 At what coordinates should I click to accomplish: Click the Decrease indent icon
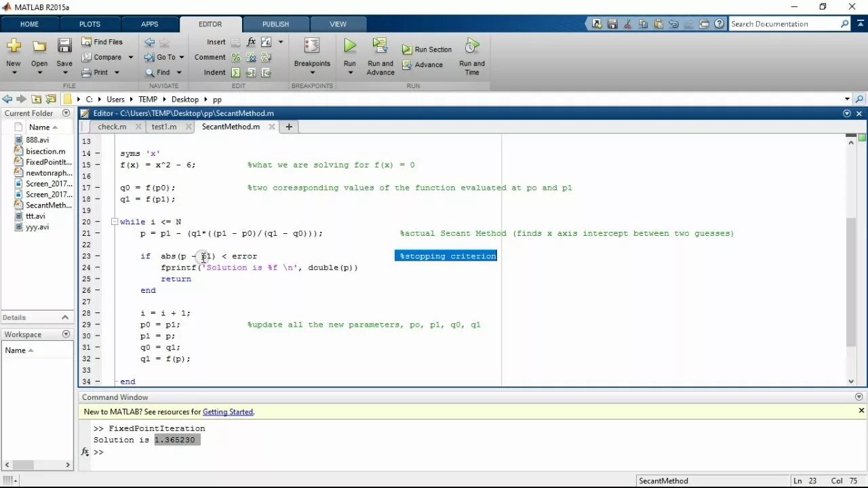[266, 73]
